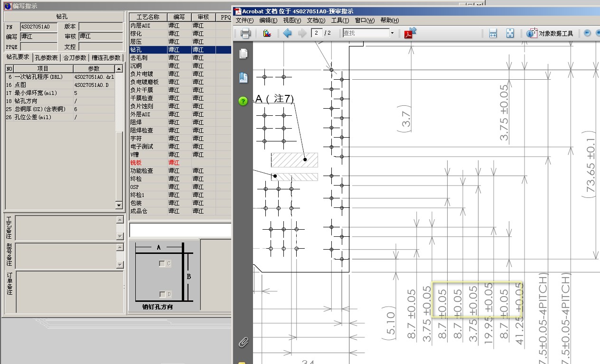The image size is (600, 364).
Task: Click down arrow of 工艺备注 scrollbar
Action: click(x=120, y=236)
